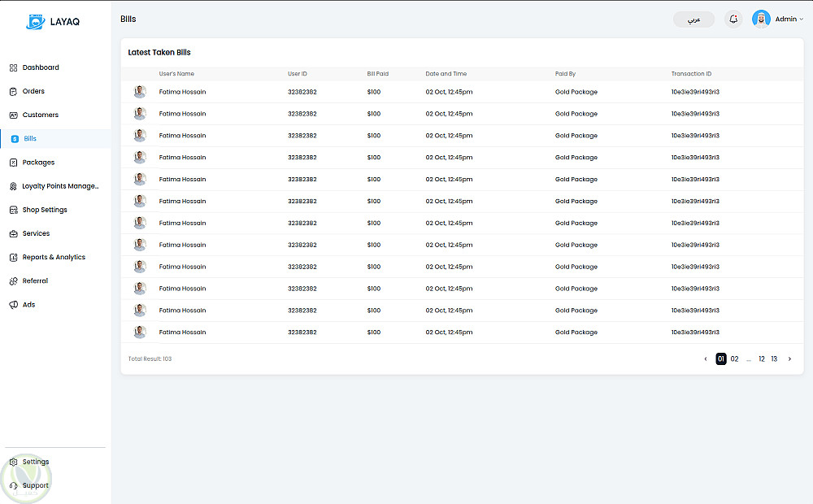Open the Services menu item
Screen dimensions: 813x504
click(x=55, y=234)
